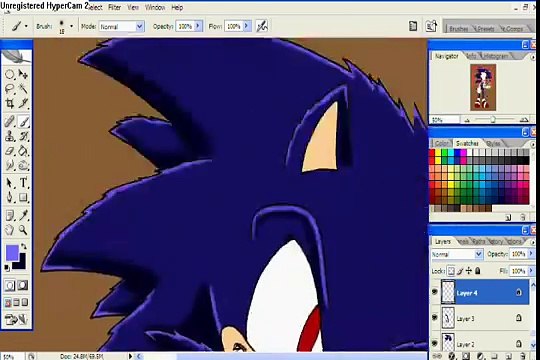540x360 pixels.
Task: Swap foreground and background colors
Action: point(24,246)
